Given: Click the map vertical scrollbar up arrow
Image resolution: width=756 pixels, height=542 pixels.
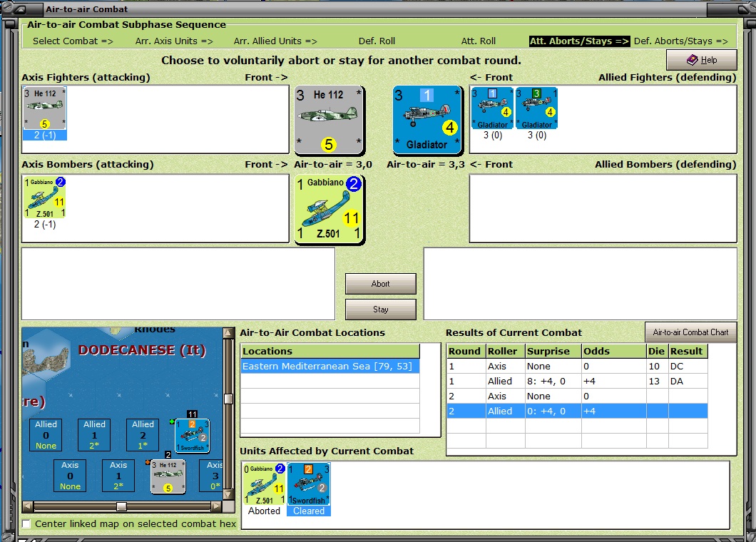Looking at the screenshot, I should 228,333.
